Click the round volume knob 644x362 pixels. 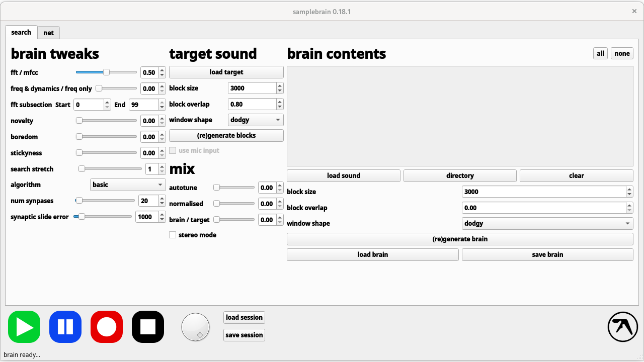tap(195, 327)
